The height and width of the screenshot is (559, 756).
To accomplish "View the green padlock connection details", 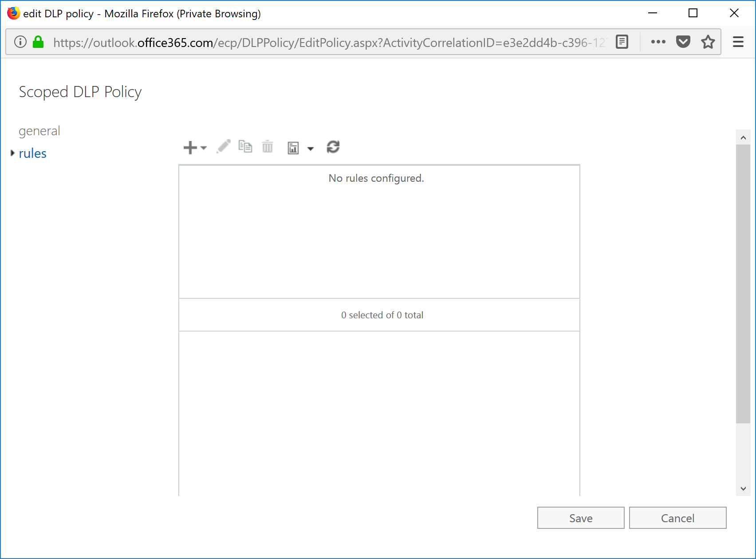I will [x=39, y=42].
